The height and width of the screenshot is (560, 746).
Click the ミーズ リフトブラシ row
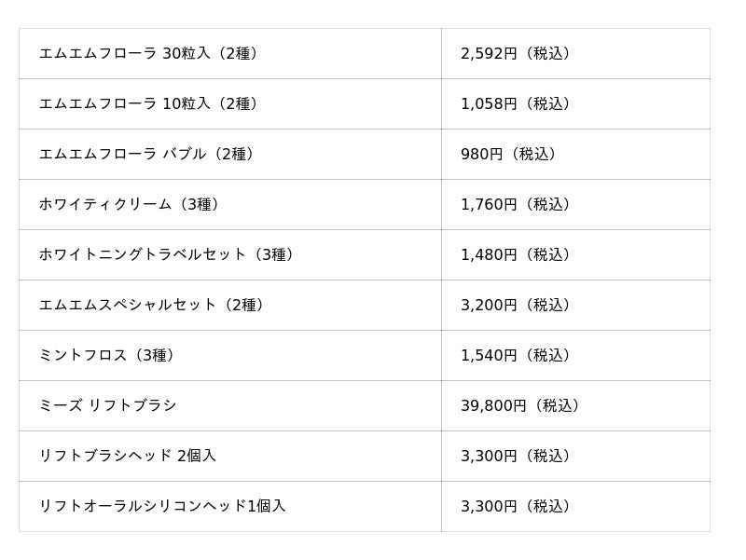point(365,406)
